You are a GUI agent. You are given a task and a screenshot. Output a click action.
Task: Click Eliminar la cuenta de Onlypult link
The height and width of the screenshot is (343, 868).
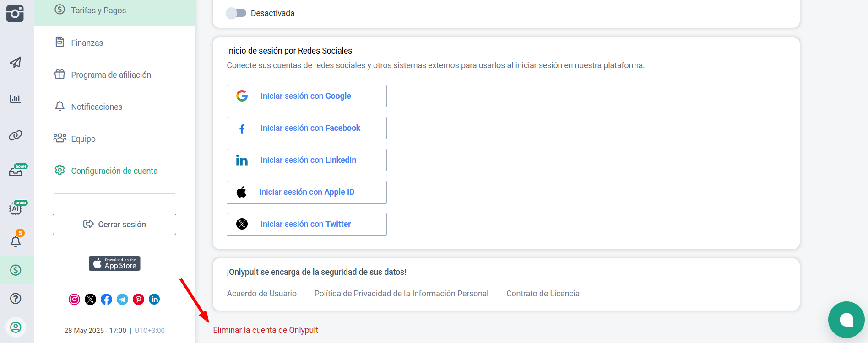click(x=266, y=330)
